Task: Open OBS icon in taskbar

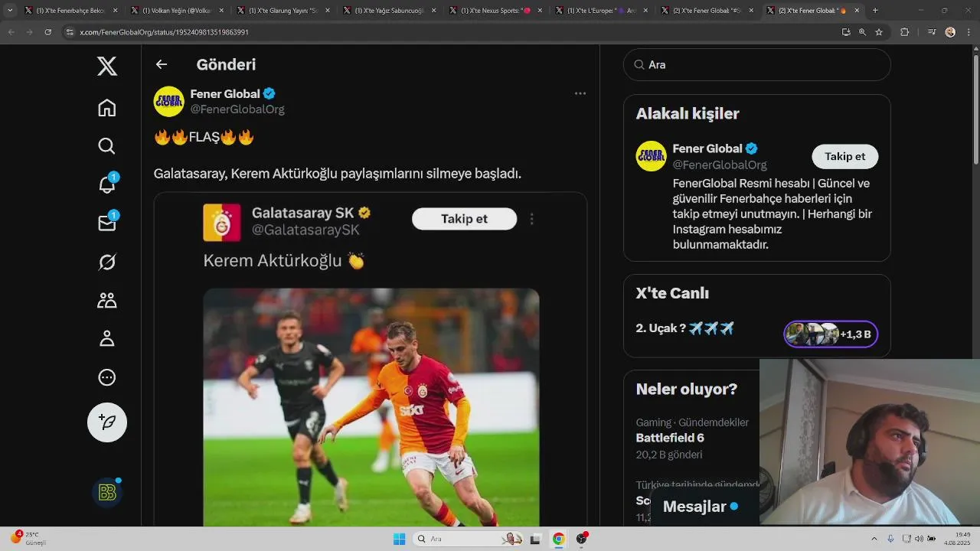Action: pyautogui.click(x=581, y=539)
